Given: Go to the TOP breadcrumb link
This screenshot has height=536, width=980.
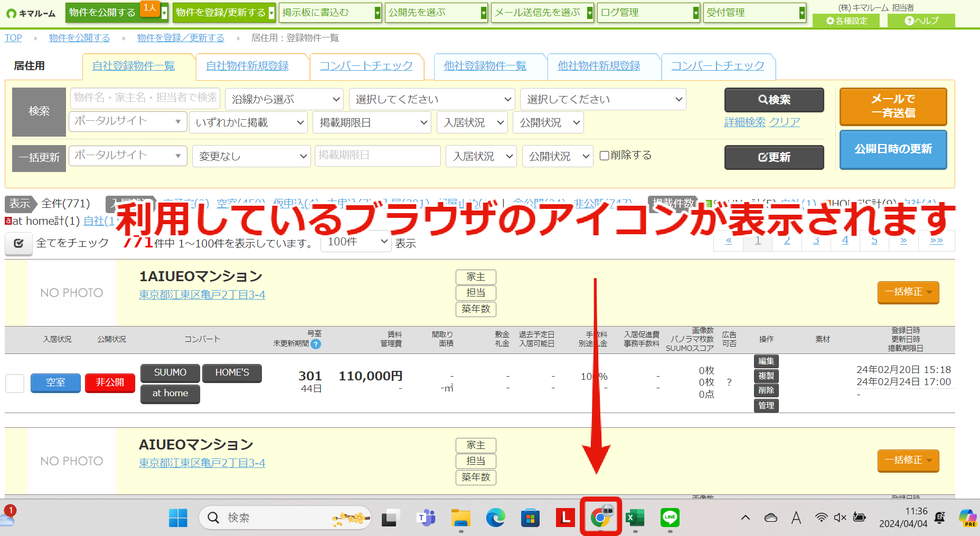Looking at the screenshot, I should pyautogui.click(x=13, y=38).
